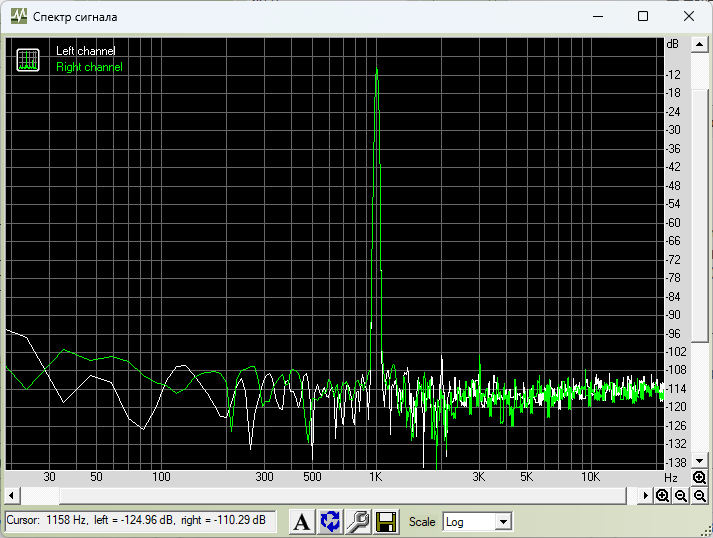Click the spectrum graph icon in legend
Screen dimensions: 713x538
(x=28, y=60)
